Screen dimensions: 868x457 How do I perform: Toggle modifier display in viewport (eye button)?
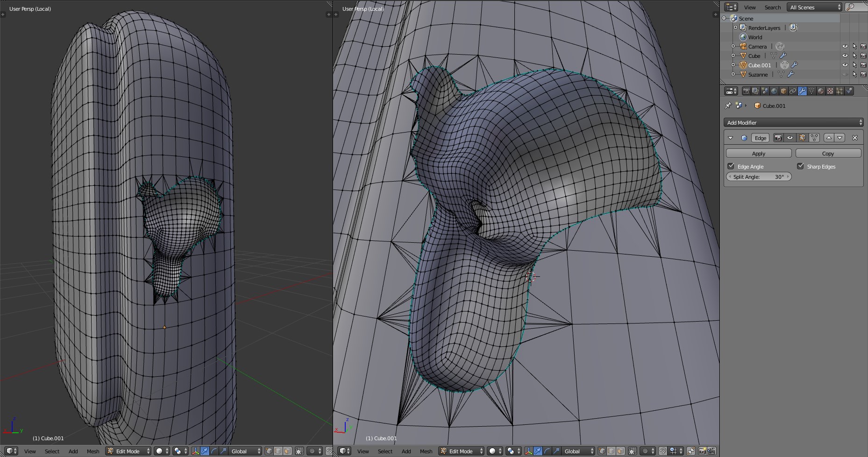click(790, 138)
